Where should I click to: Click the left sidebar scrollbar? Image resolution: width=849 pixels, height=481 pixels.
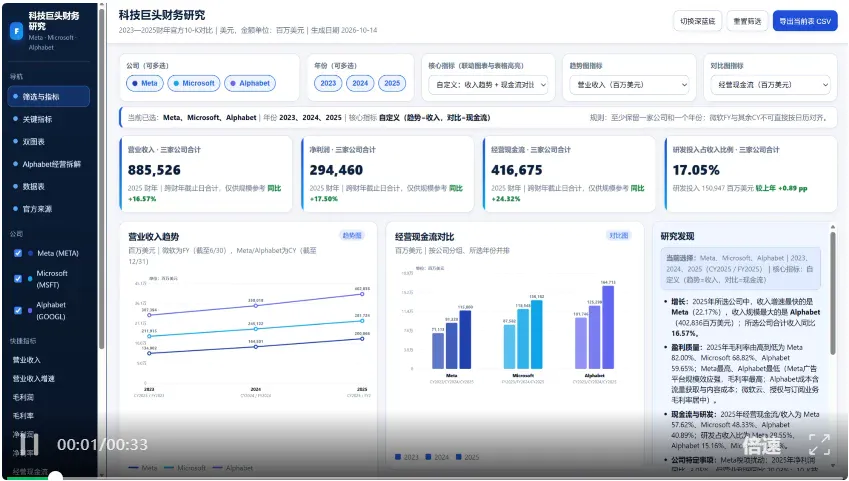pos(101,179)
